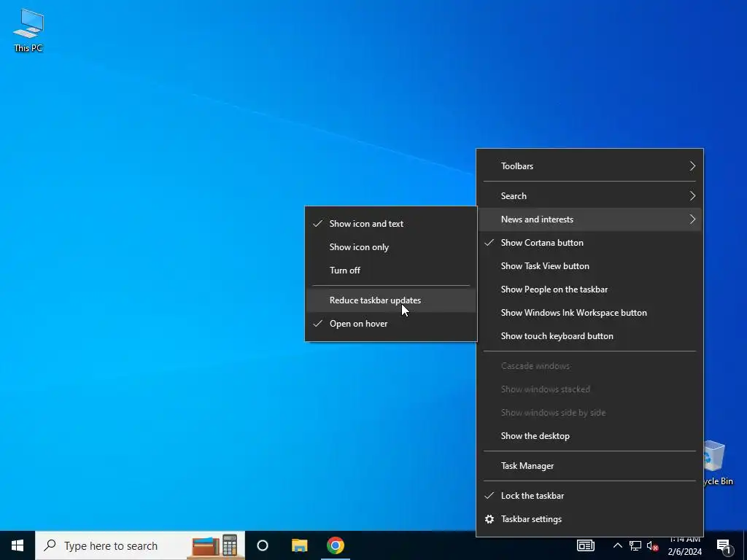The image size is (747, 560).
Task: Click the taskbar date 2/6/2024
Action: coord(684,551)
